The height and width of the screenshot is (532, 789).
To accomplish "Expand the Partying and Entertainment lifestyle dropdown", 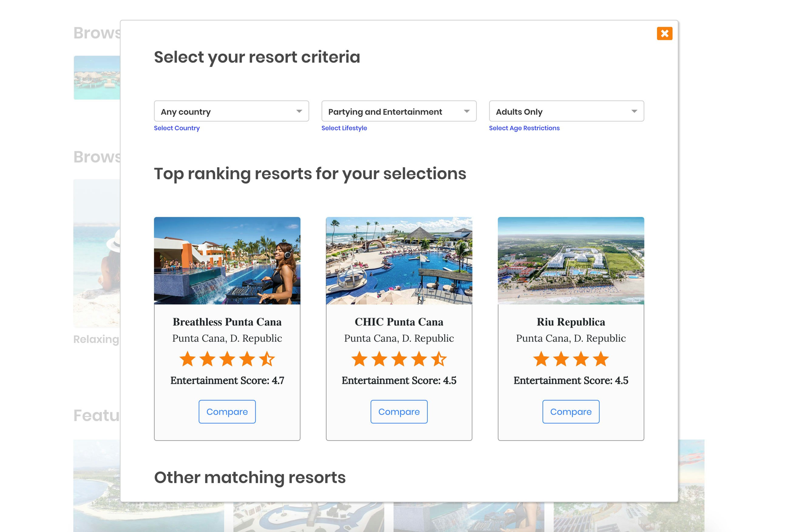I will (x=399, y=111).
